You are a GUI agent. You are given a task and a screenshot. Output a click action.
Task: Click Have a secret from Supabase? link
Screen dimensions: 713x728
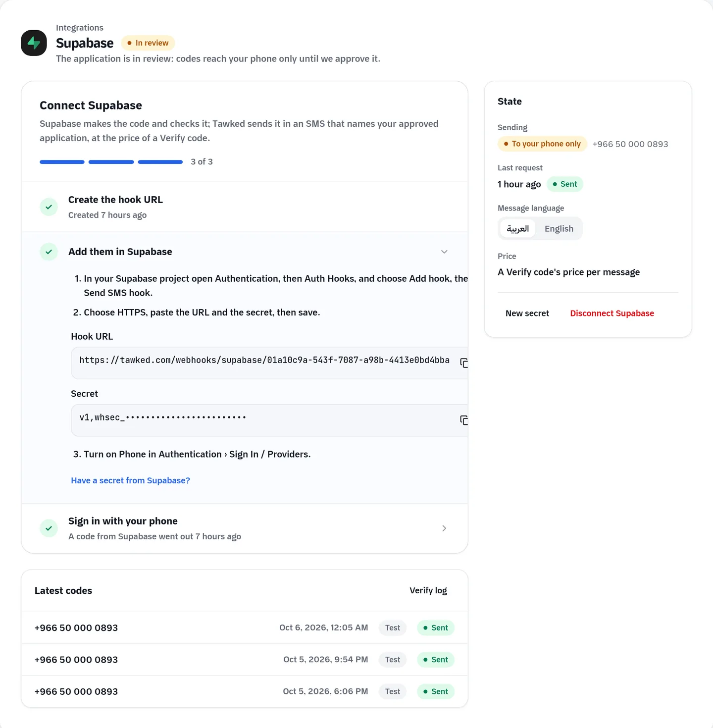[x=131, y=480]
